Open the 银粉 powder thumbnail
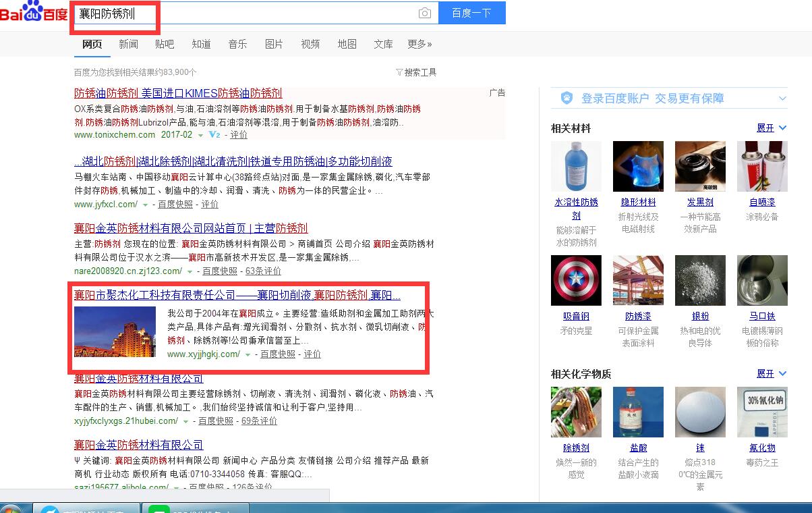Viewport: 812px width, 513px height. (700, 281)
